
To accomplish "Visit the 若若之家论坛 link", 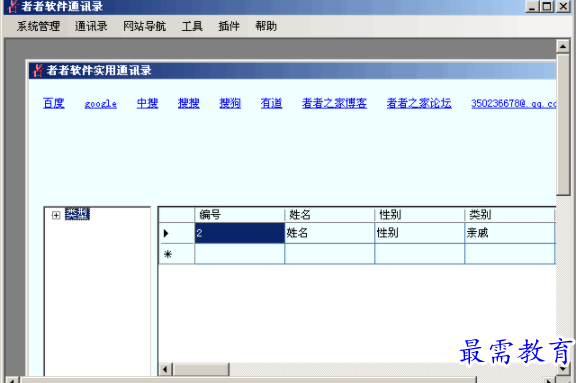I will click(x=419, y=103).
